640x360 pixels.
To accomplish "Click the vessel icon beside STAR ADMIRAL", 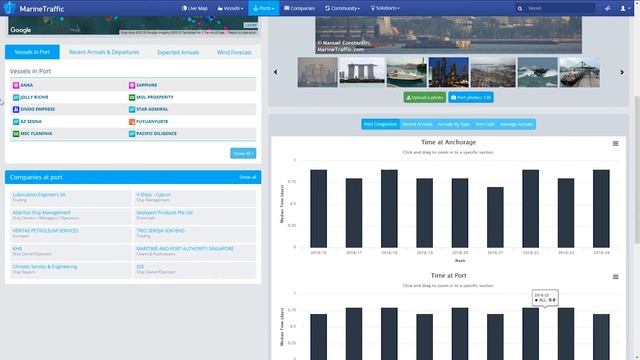I will tap(132, 109).
